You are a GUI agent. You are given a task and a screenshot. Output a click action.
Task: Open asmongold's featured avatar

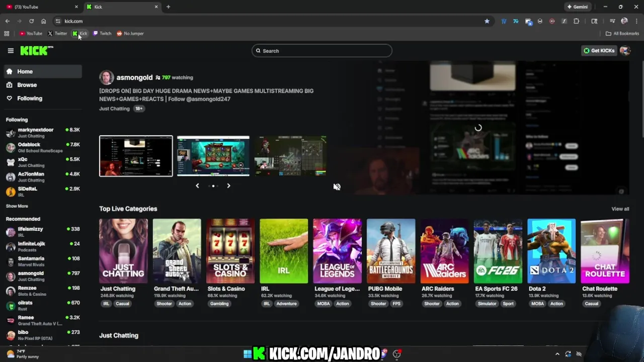(106, 77)
